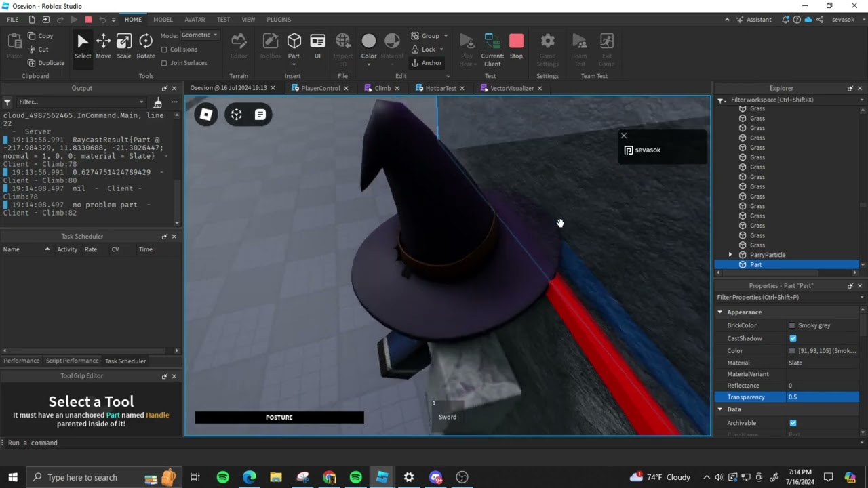
Task: Open the in-game chat icon
Action: 260,115
